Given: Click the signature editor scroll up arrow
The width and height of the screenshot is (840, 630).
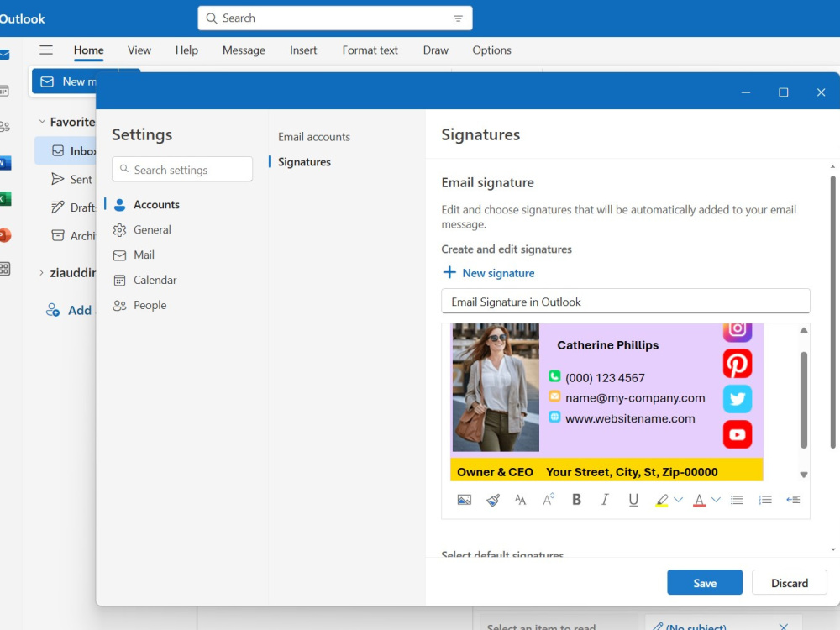Looking at the screenshot, I should pyautogui.click(x=804, y=330).
